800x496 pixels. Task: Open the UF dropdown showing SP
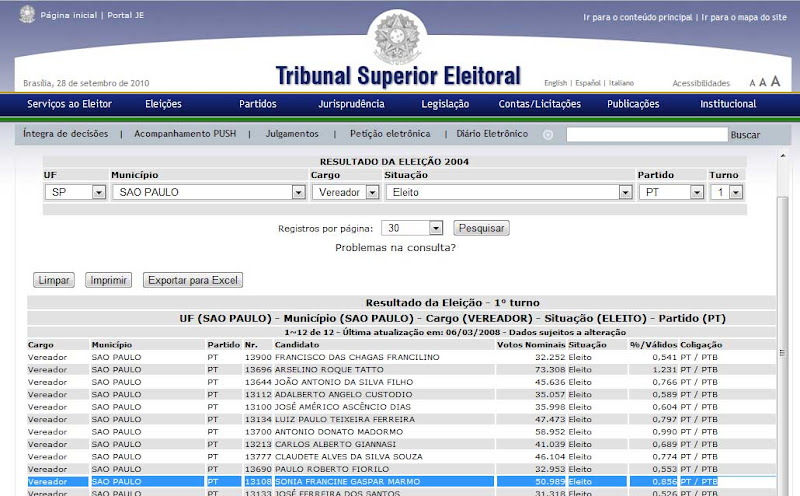[x=76, y=192]
